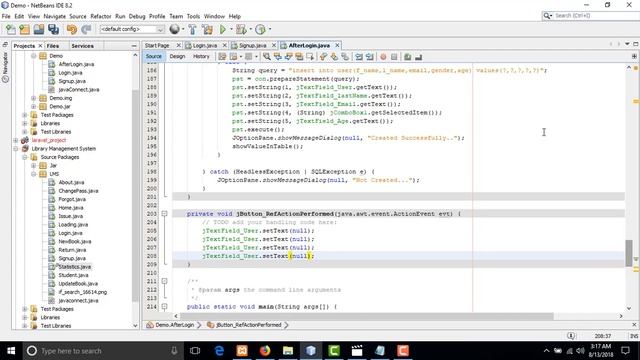Toggle Bookmark on current line
640x360 pixels.
(345, 57)
